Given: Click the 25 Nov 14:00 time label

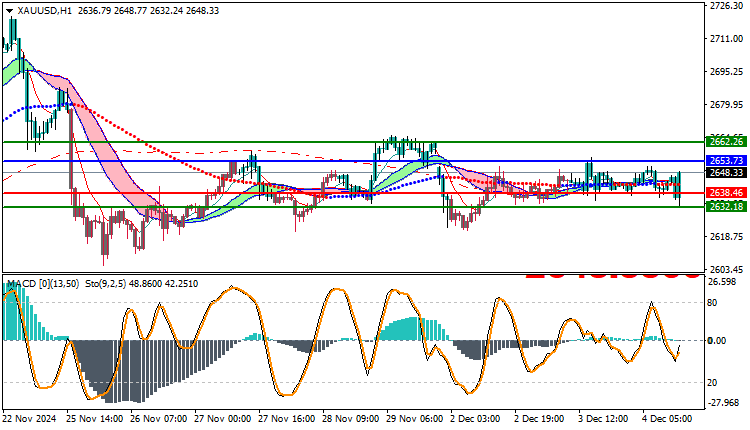Looking at the screenshot, I should (x=95, y=419).
